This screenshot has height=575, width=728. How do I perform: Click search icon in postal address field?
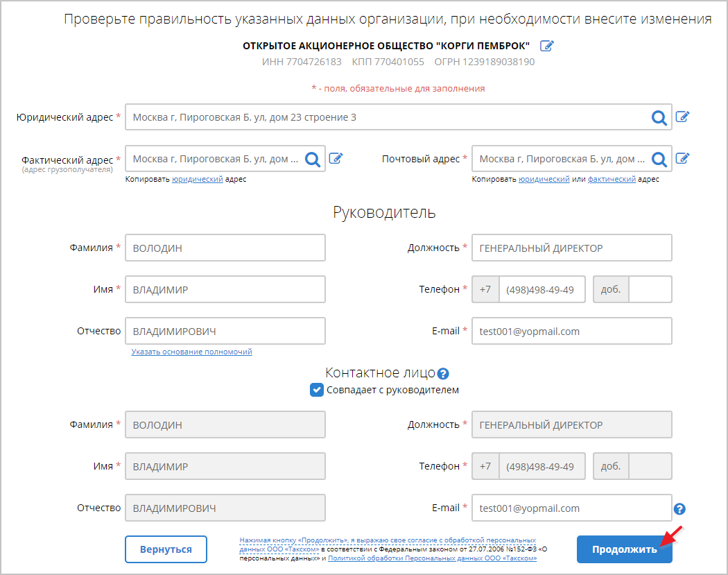(x=659, y=160)
